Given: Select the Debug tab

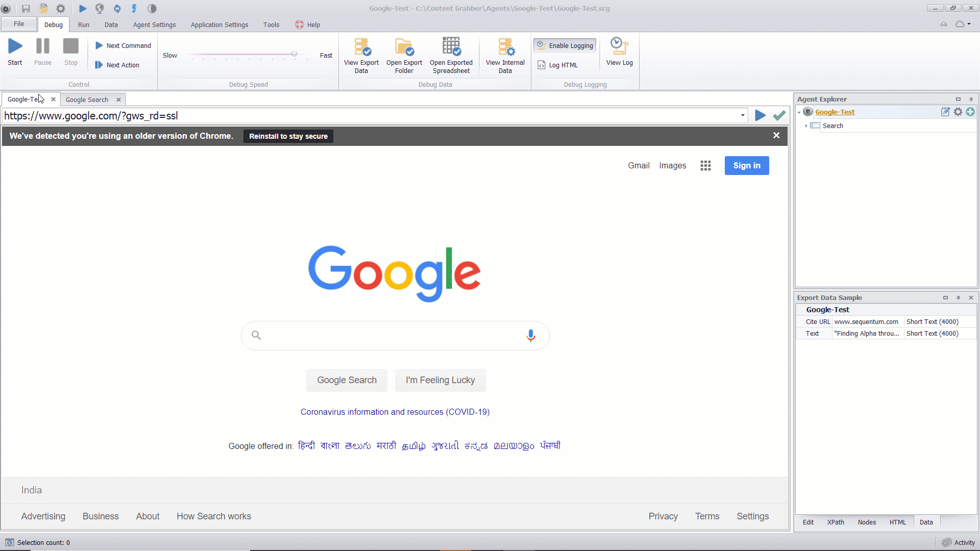Looking at the screenshot, I should [x=53, y=25].
